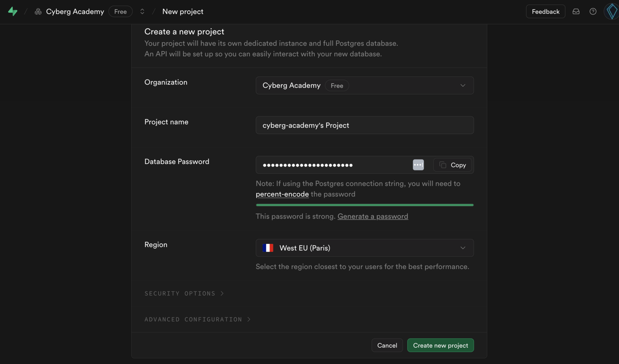
Task: Click the Supabase lightning logo
Action: [x=13, y=11]
